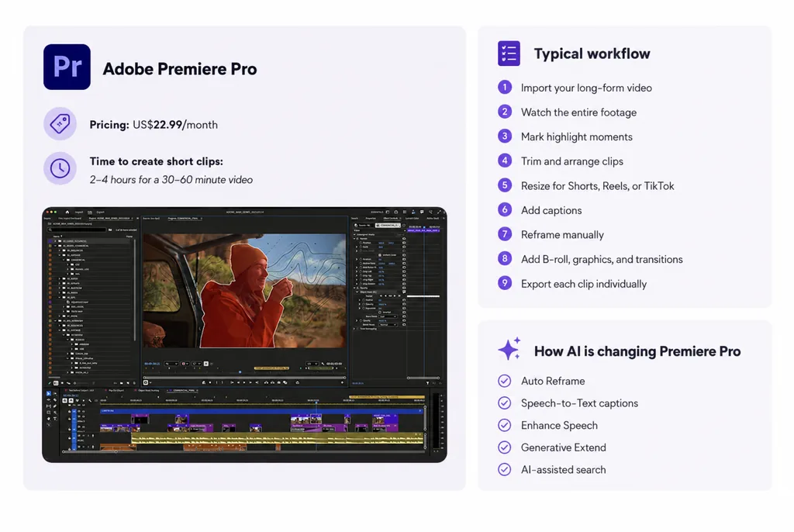Open the Edit tab in top bar
Viewport: 794px width, 532px height.
click(90, 212)
